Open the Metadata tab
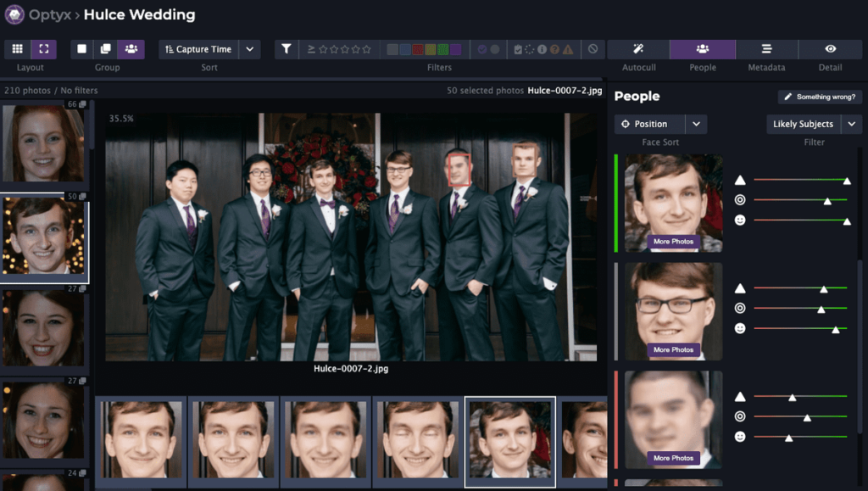This screenshot has width=868, height=491. (766, 49)
